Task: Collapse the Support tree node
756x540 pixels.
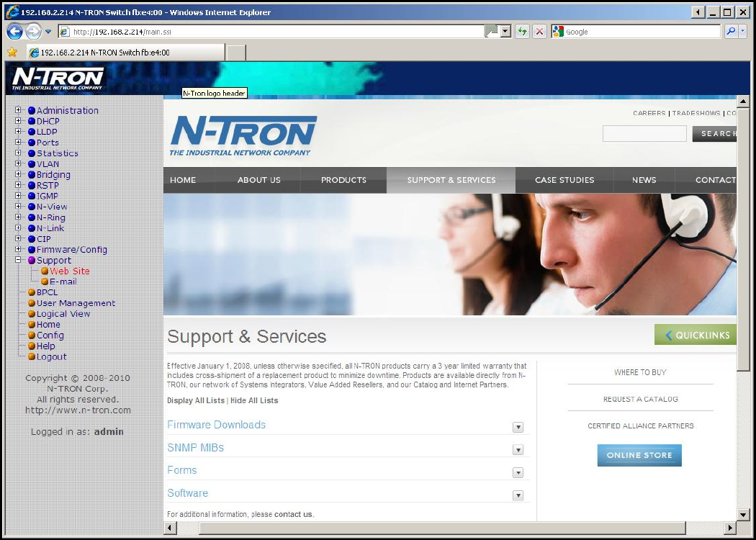Action: [x=19, y=260]
